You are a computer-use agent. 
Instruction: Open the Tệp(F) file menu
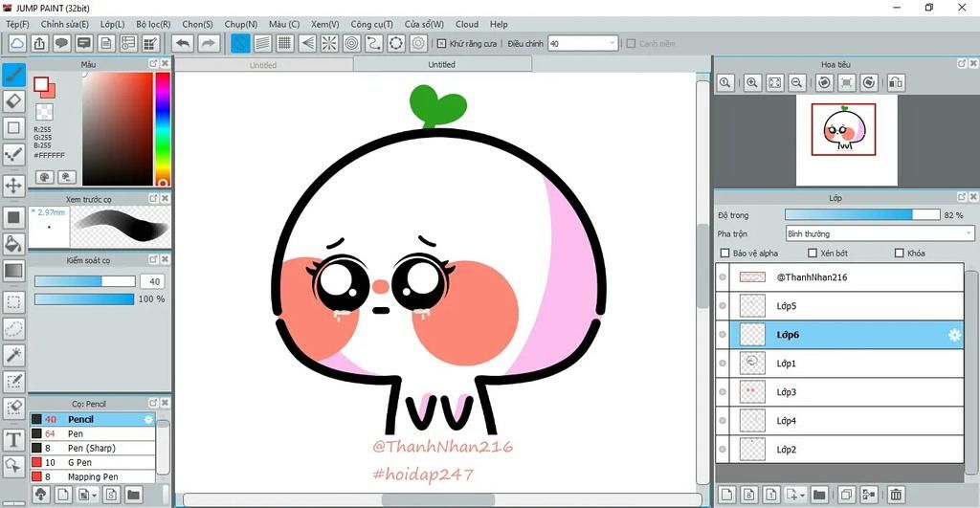point(17,24)
